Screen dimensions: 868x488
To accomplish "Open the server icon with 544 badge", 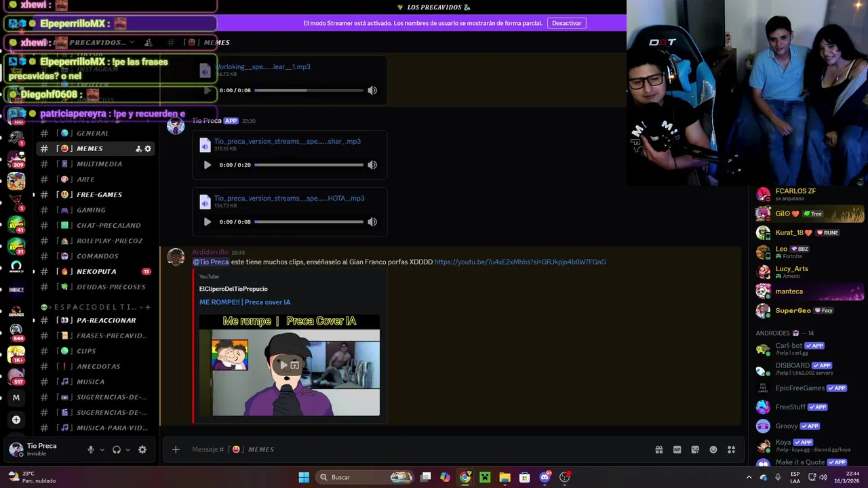I will coord(16,331).
